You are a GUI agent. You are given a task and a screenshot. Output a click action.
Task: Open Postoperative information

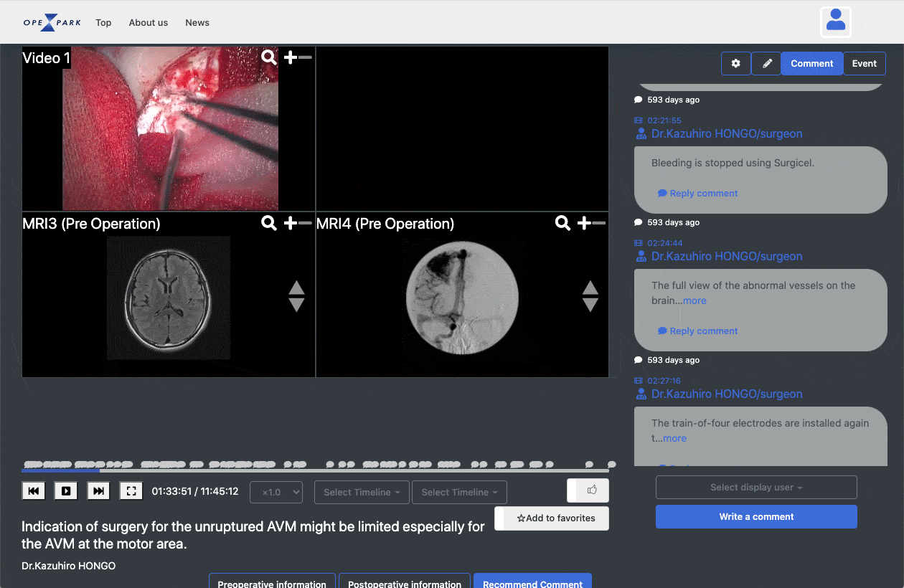click(405, 582)
